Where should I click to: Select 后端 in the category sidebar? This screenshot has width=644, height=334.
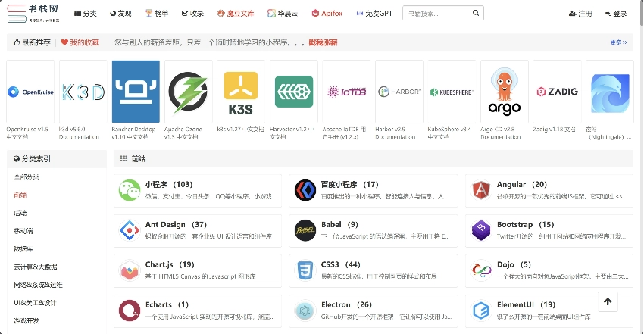tap(20, 213)
